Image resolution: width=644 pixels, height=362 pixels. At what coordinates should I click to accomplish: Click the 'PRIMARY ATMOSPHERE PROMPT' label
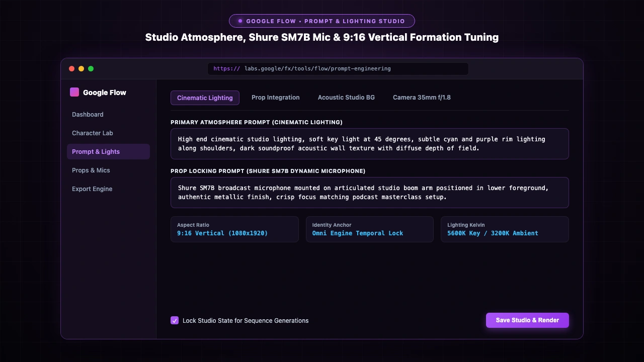tap(257, 122)
